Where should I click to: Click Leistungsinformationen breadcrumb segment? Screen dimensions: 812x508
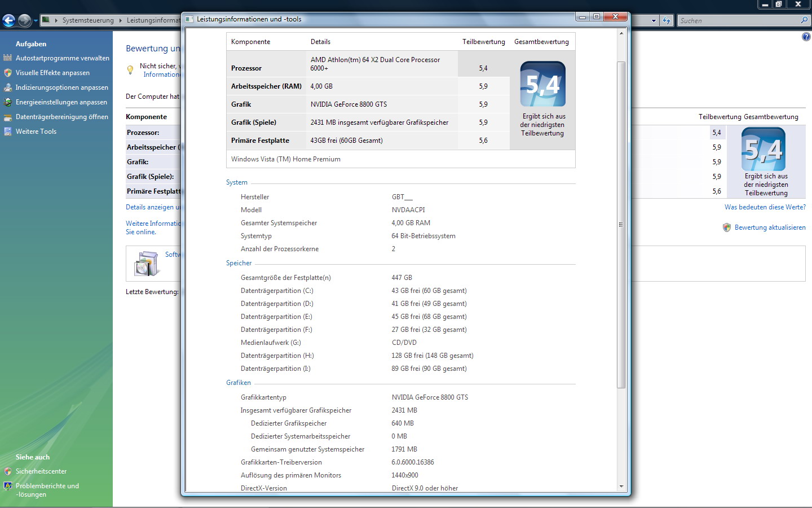[x=153, y=20]
